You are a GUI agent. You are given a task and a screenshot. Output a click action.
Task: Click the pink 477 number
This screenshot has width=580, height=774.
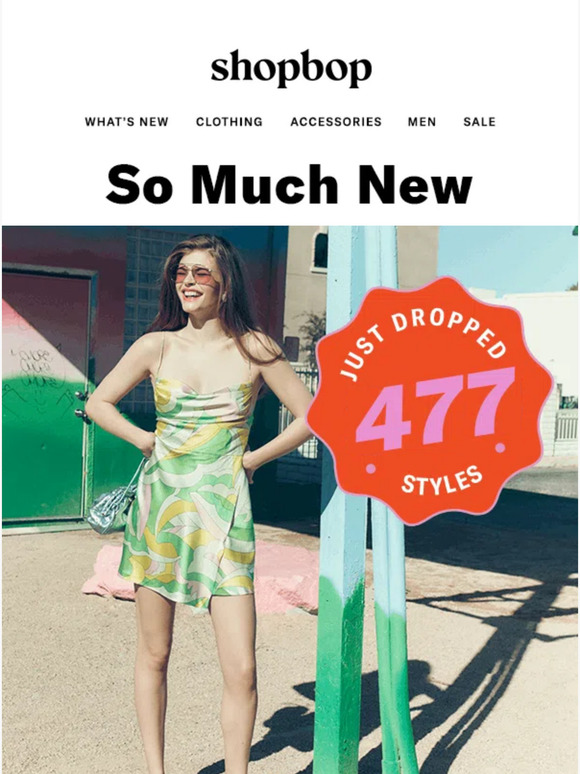pyautogui.click(x=435, y=408)
